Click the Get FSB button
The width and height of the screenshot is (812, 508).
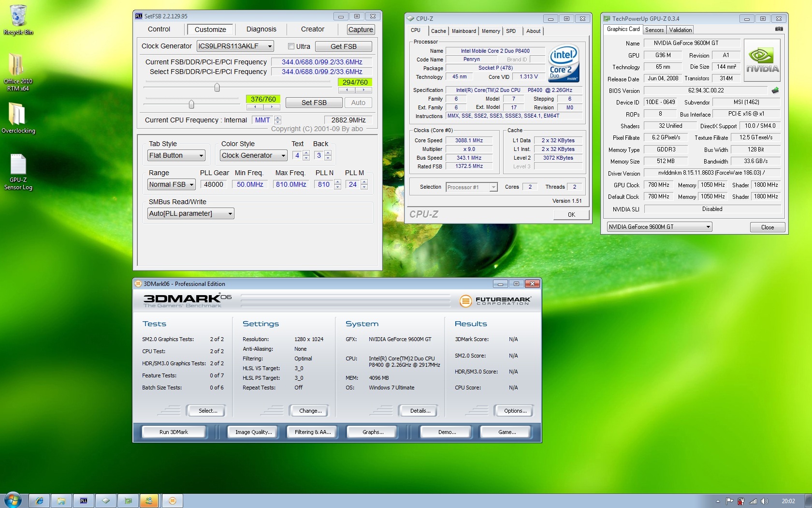coord(344,46)
